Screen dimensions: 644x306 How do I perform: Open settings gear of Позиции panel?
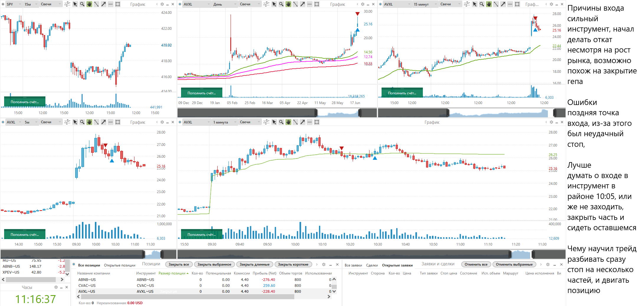click(x=324, y=264)
